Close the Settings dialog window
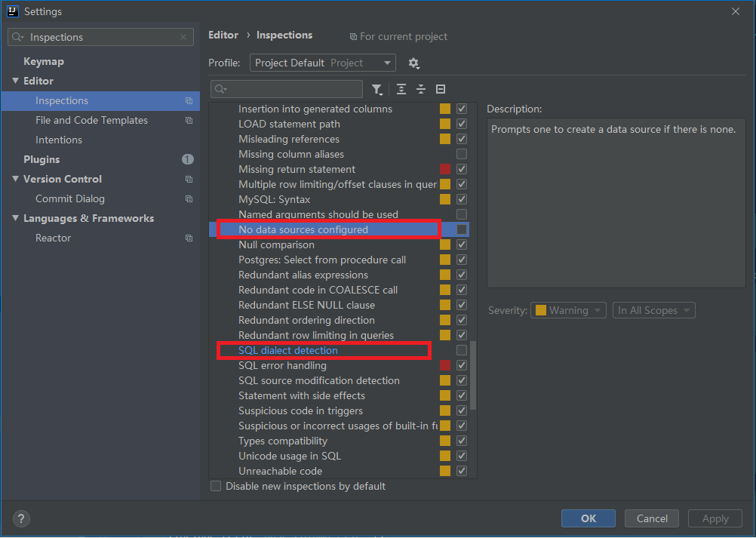Image resolution: width=756 pixels, height=538 pixels. (736, 11)
